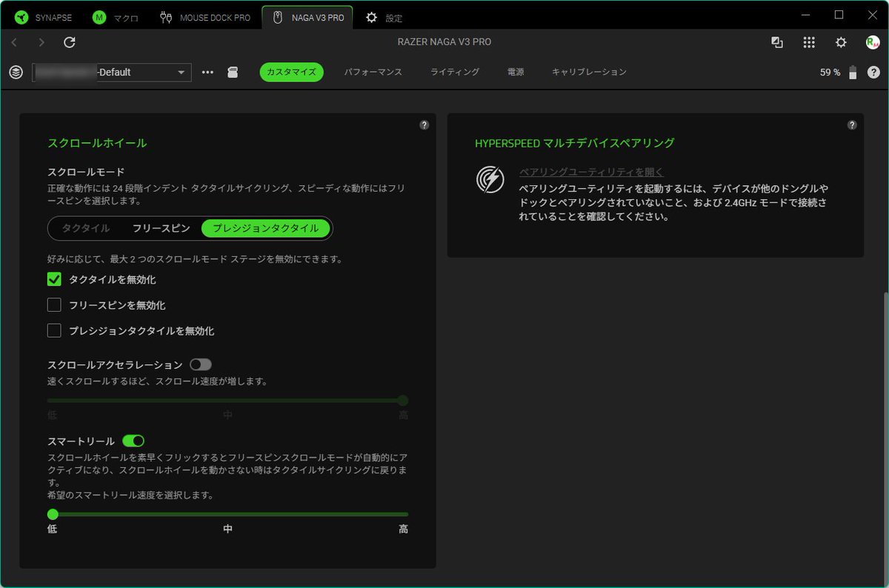Viewport: 889px width, 588px height.
Task: Open the 電源 section
Action: click(516, 72)
